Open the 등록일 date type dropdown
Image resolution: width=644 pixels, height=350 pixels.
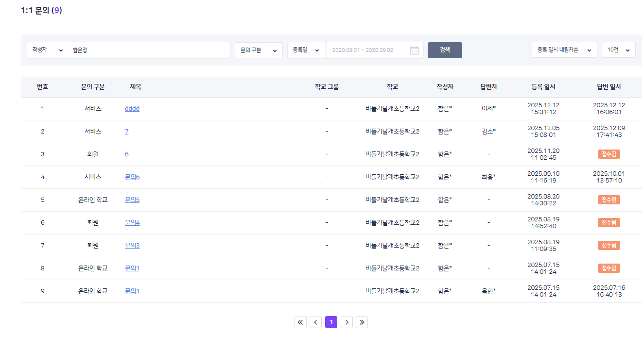306,50
